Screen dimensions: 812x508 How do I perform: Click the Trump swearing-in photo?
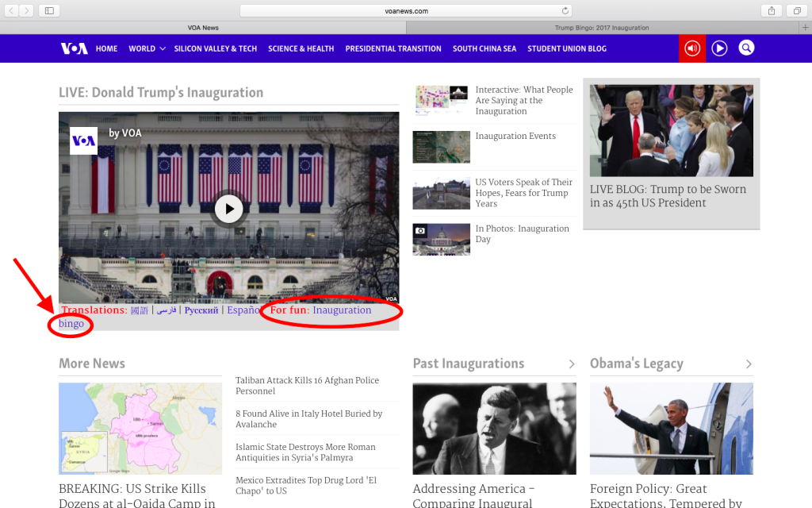[671, 131]
